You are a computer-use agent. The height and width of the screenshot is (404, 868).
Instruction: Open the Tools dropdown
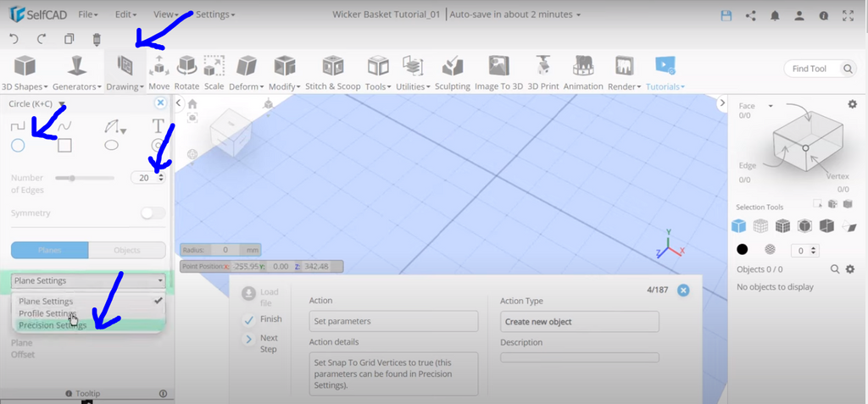coord(378,73)
